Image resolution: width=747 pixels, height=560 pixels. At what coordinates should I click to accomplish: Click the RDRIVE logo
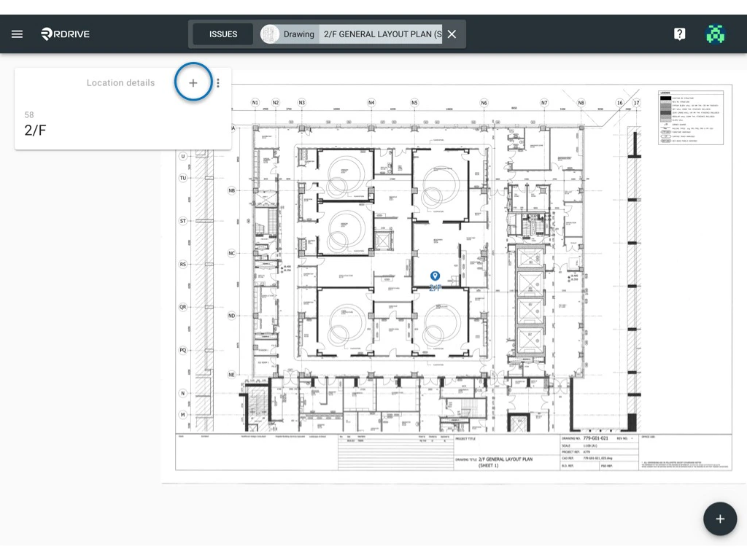(x=64, y=34)
